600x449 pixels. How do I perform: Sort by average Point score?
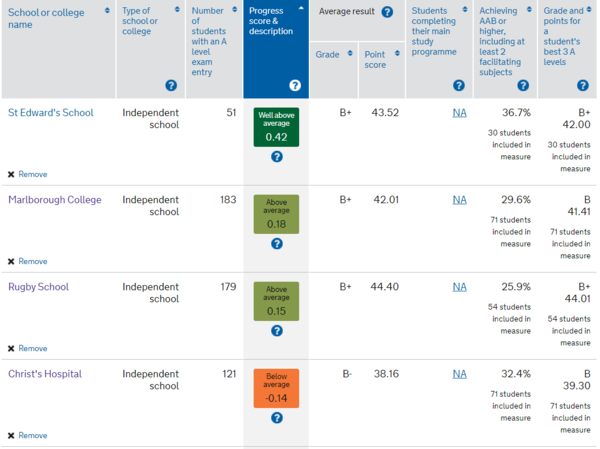tap(397, 53)
